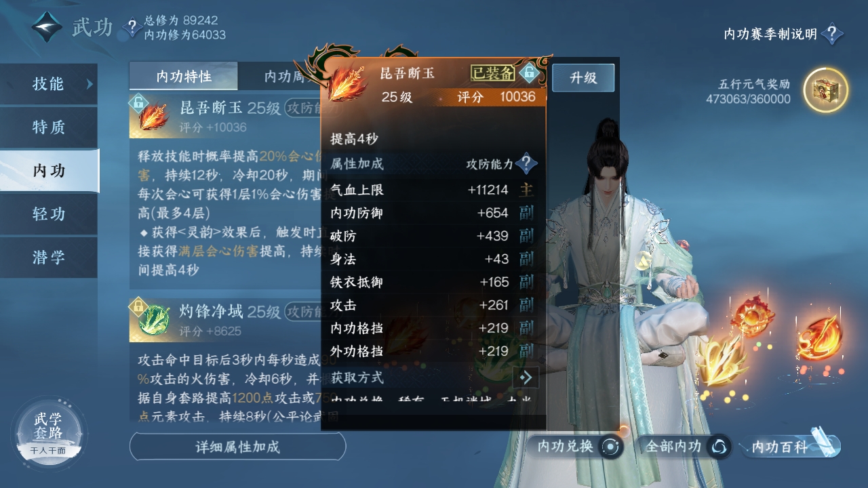868x488 pixels.
Task: Open the 五行元气奖励 treasure chest icon
Action: pos(825,90)
